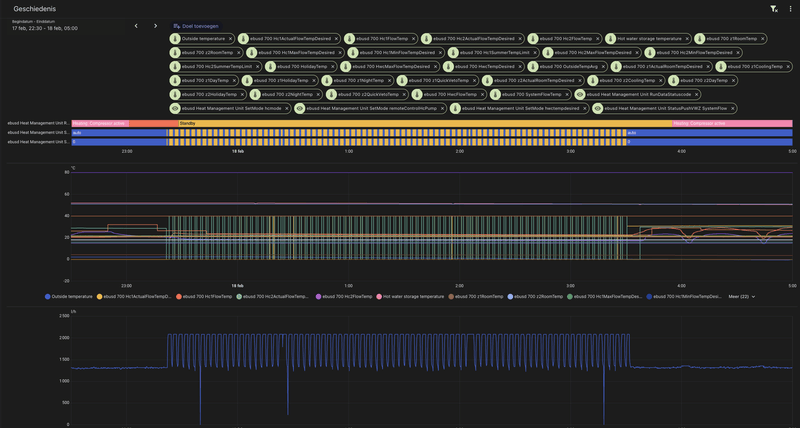Click thermometer icon on z2QuickVetoTemp chip
Screen dimensions: 800x428
pos(331,94)
